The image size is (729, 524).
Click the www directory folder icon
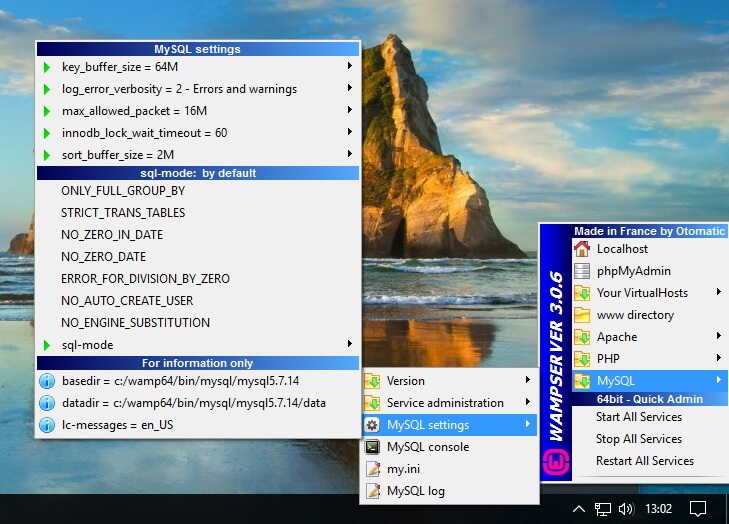coord(582,315)
